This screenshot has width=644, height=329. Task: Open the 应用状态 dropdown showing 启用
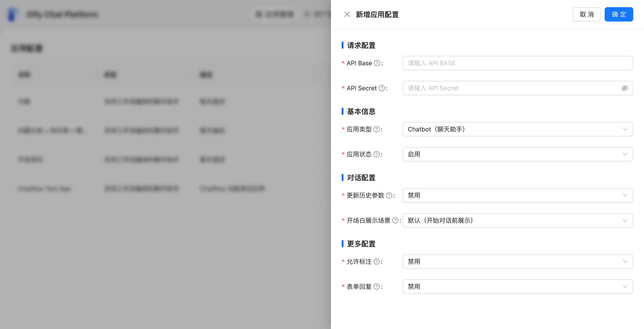coord(517,154)
